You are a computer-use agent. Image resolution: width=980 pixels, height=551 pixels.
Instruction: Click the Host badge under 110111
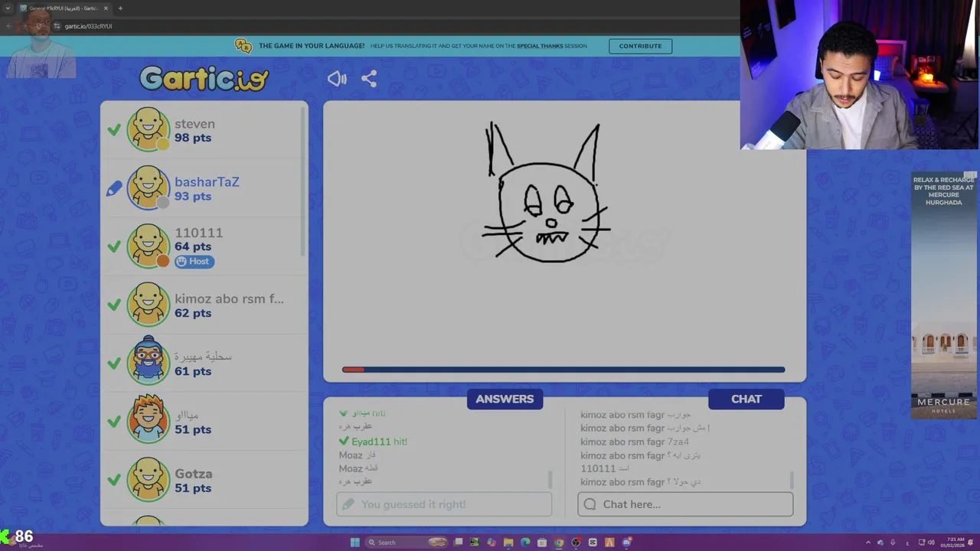194,261
